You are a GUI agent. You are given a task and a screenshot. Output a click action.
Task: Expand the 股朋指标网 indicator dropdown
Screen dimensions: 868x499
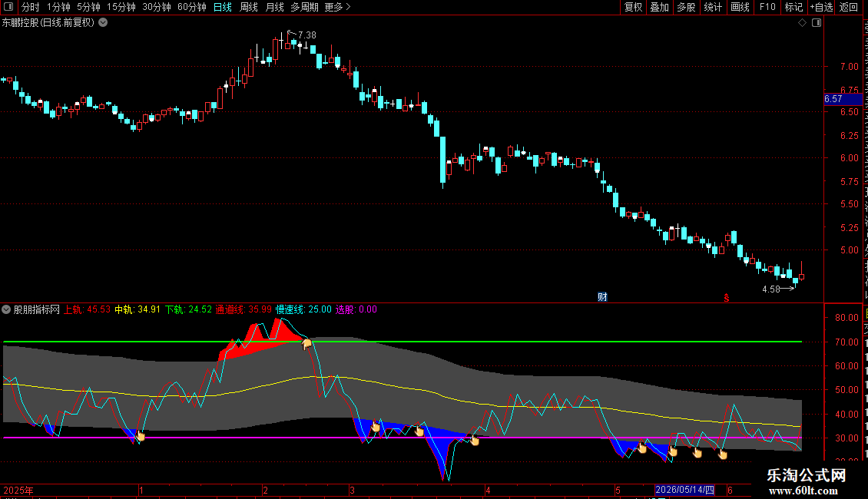(6, 309)
